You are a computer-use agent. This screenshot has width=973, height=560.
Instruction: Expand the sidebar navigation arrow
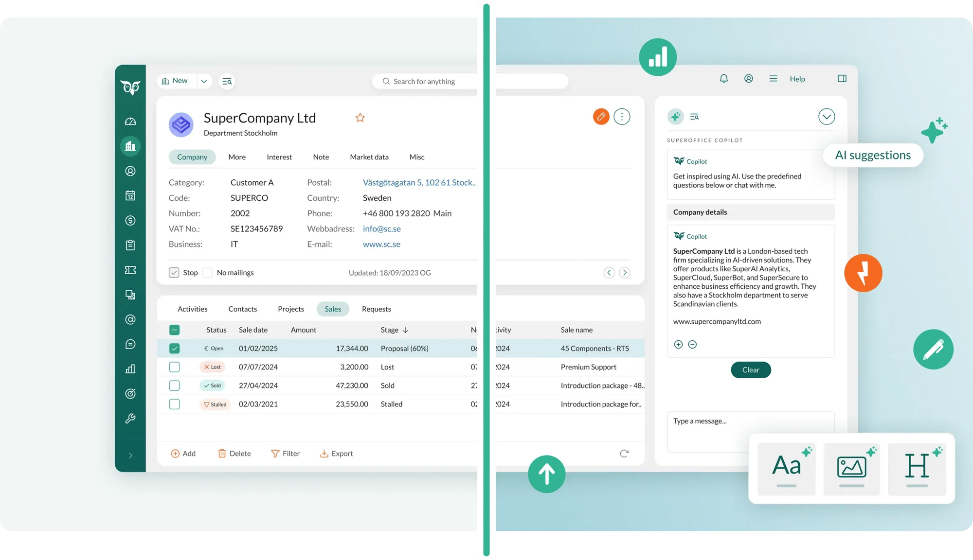130,455
